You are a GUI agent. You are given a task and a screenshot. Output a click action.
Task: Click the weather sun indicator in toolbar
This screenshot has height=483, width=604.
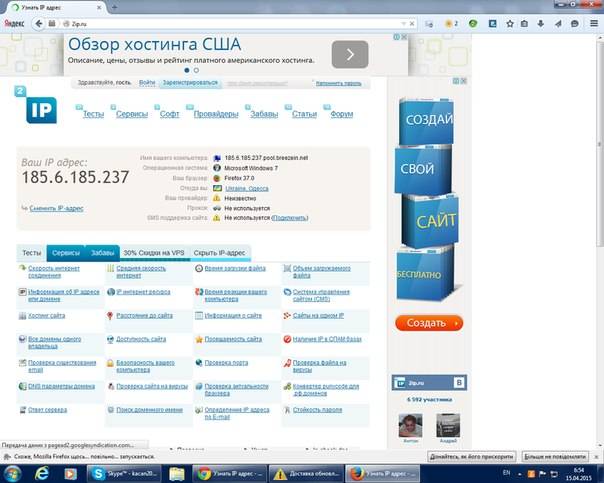[451, 23]
